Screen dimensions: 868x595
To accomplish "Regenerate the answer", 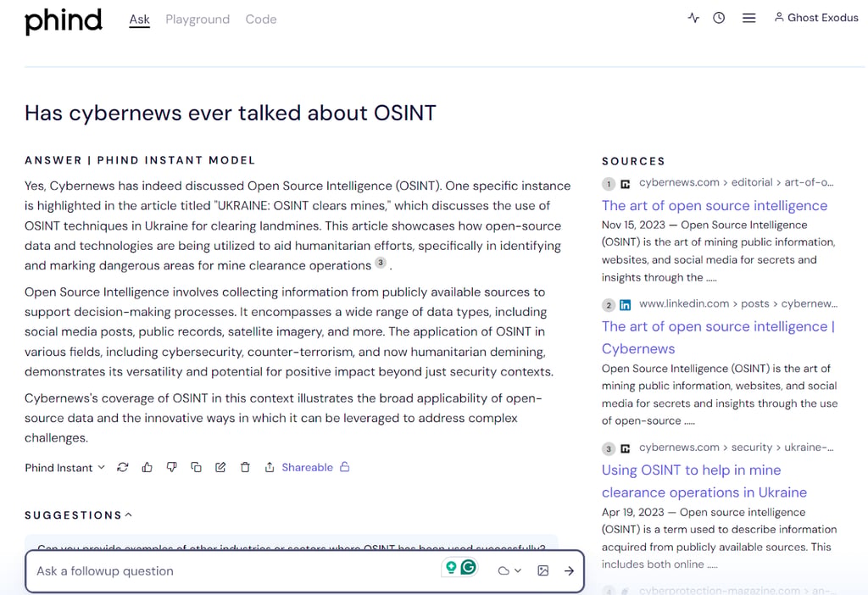I will click(x=122, y=467).
